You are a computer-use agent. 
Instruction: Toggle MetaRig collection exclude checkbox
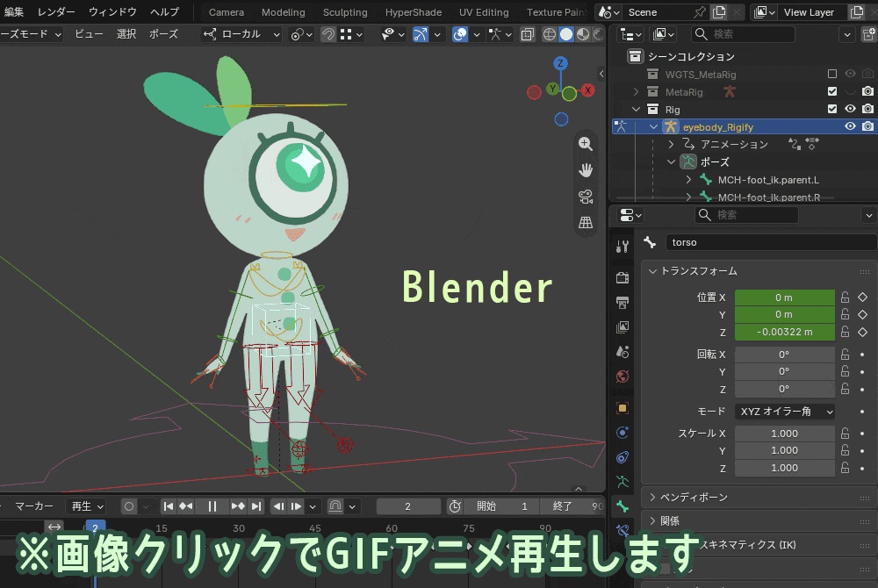click(x=832, y=91)
